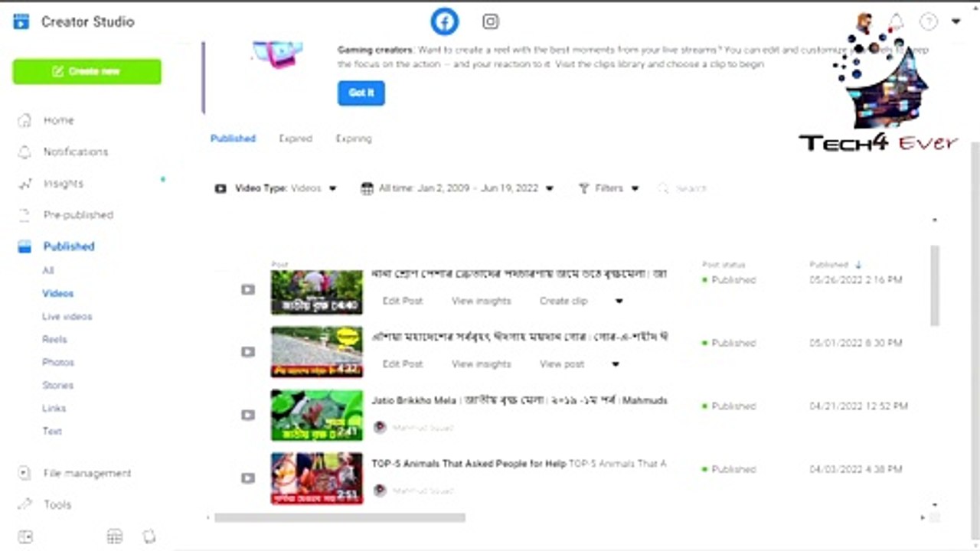Click the horizontal scrollbar under the list
This screenshot has height=551, width=980.
(340, 517)
